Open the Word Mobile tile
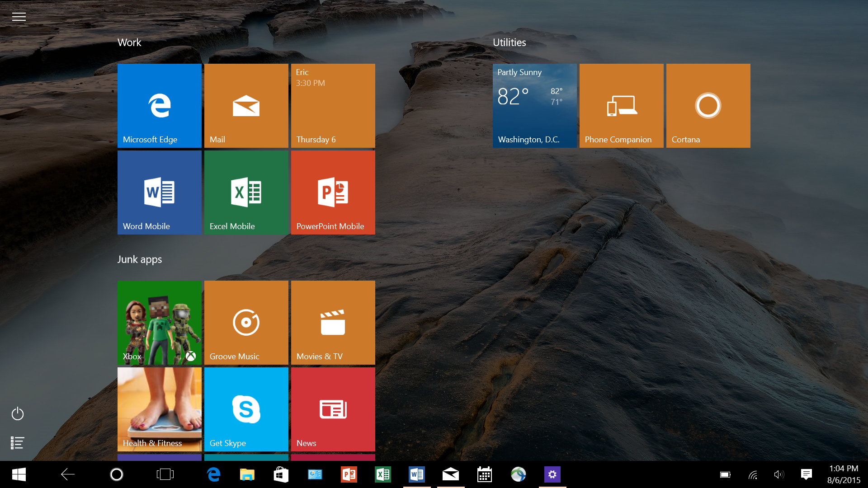The image size is (868, 488). (x=160, y=192)
